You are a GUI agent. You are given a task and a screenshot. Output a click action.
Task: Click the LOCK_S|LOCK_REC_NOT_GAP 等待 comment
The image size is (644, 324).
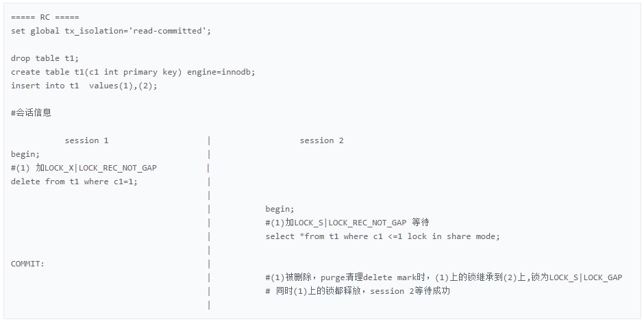pyautogui.click(x=347, y=223)
